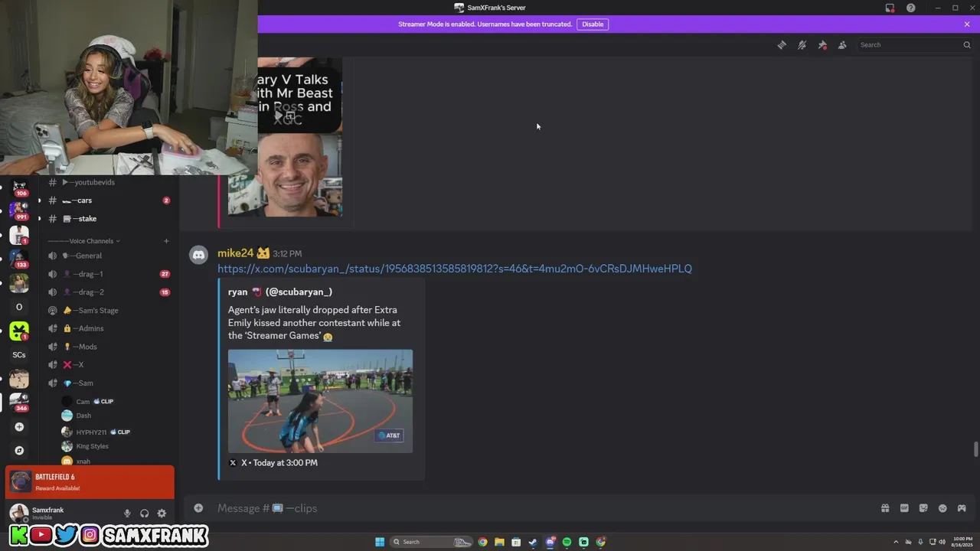This screenshot has height=551, width=980.
Task: Open the gift icon in message bar
Action: tap(885, 508)
